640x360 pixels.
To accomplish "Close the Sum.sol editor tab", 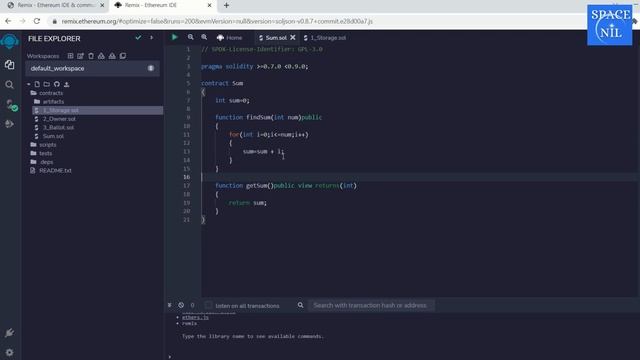I will (x=293, y=38).
